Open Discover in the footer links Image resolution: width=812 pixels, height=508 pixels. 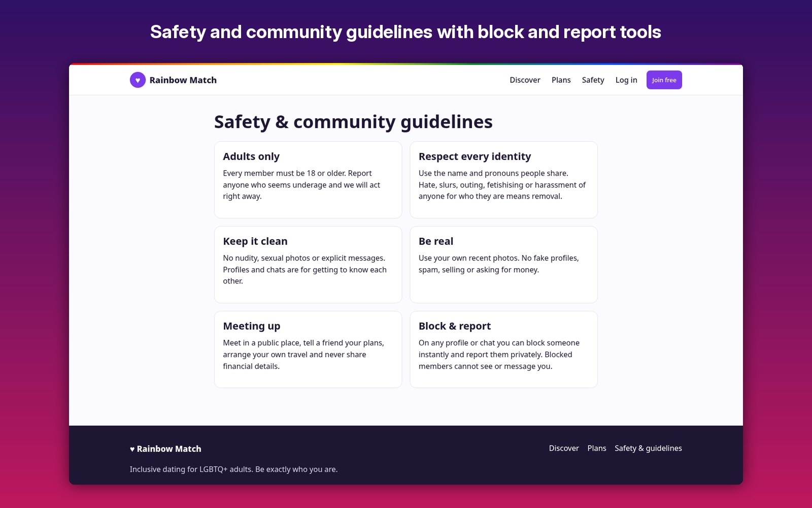[x=564, y=448]
